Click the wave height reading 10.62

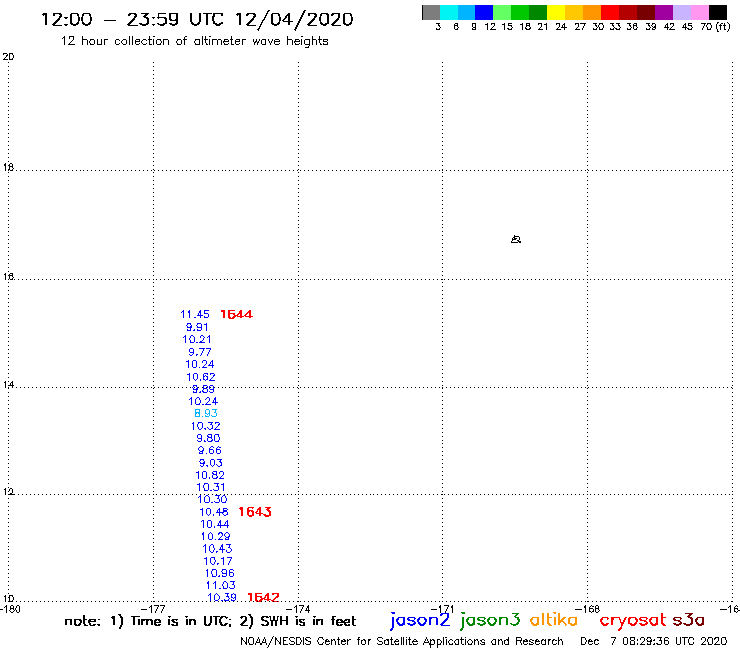click(201, 377)
